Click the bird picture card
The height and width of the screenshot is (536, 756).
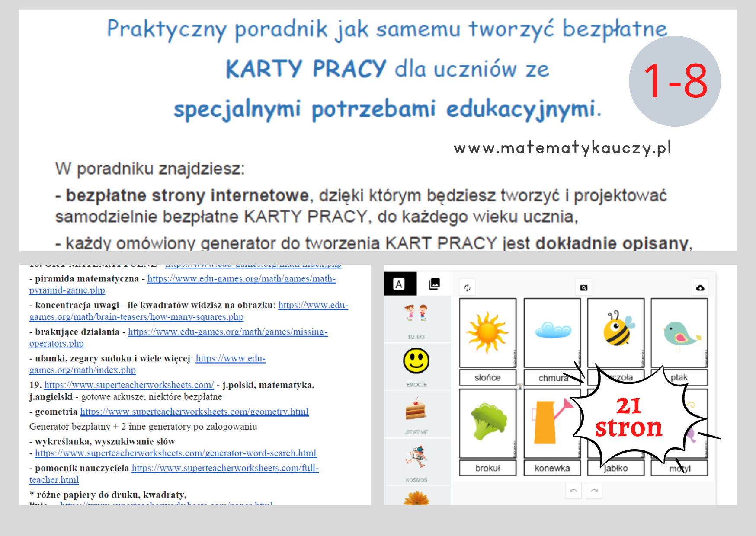click(679, 333)
